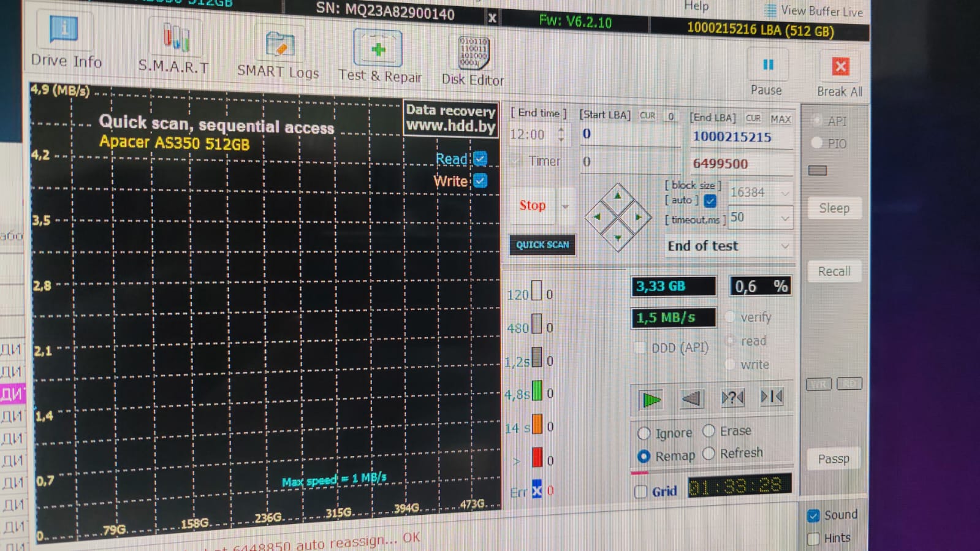Open the Help menu
Viewport: 980px width, 551px height.
click(696, 6)
